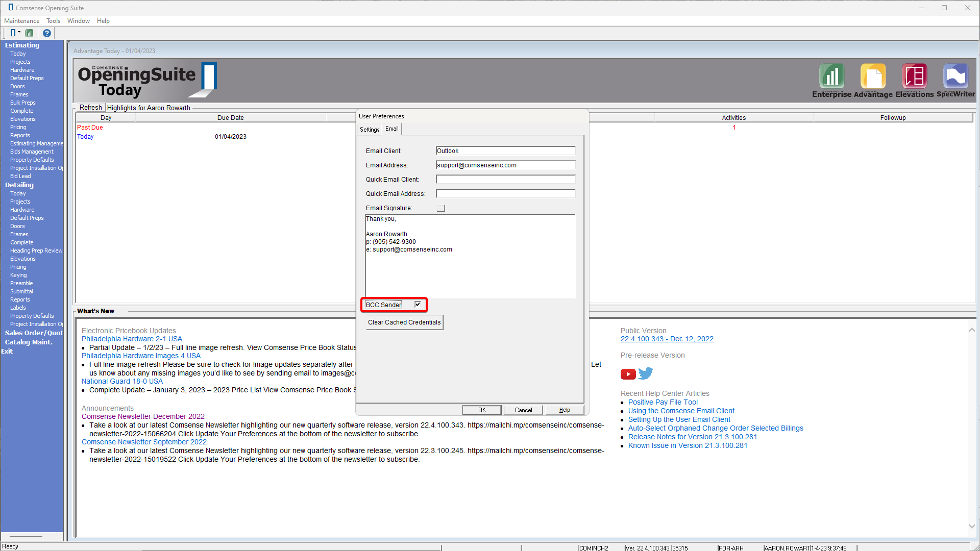Select Bids Management in Estimating sidebar
The height and width of the screenshot is (551, 980).
click(x=32, y=152)
